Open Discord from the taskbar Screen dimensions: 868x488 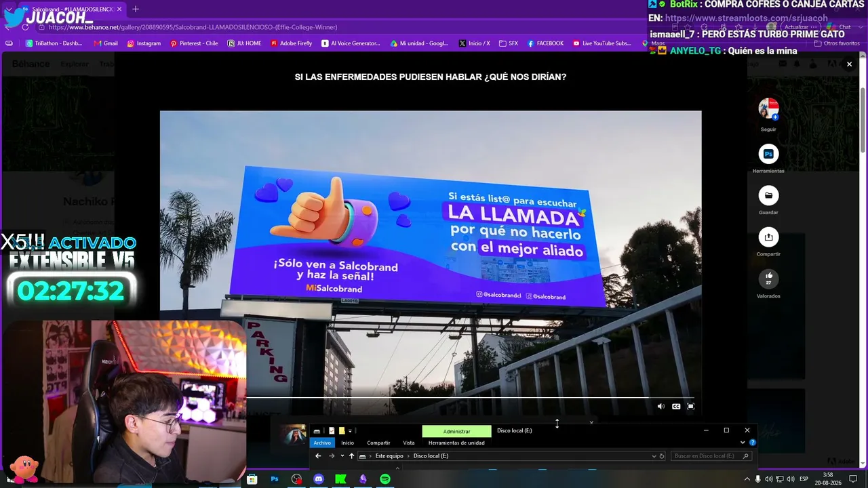point(319,479)
